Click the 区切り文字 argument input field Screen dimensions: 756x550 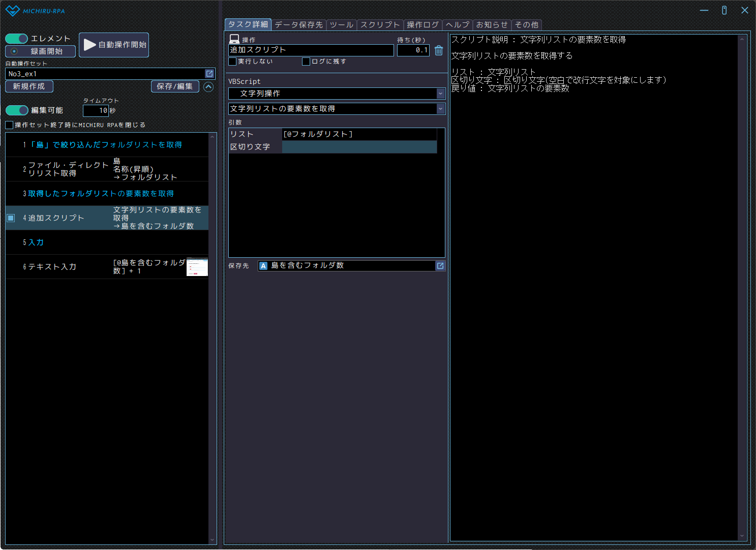tap(359, 147)
